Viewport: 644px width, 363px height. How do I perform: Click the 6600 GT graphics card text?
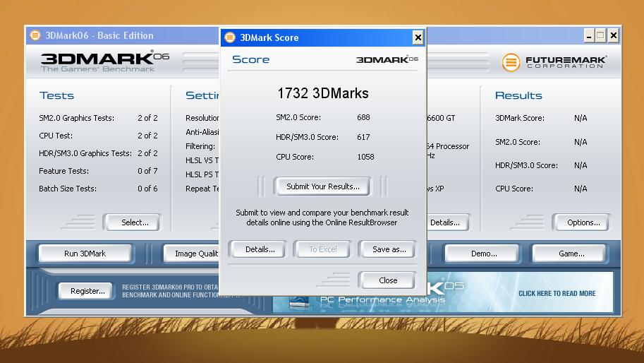click(441, 118)
